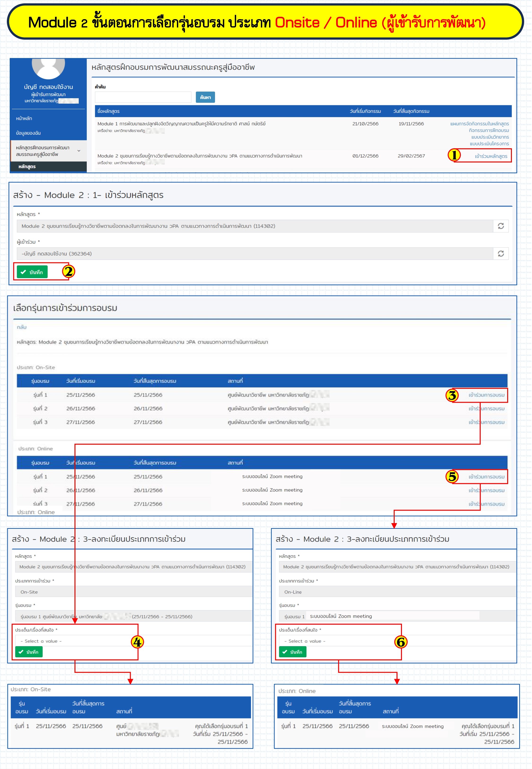Image resolution: width=532 pixels, height=769 pixels.
Task: Click the Online table สถานที่ column header
Action: pyautogui.click(x=235, y=463)
